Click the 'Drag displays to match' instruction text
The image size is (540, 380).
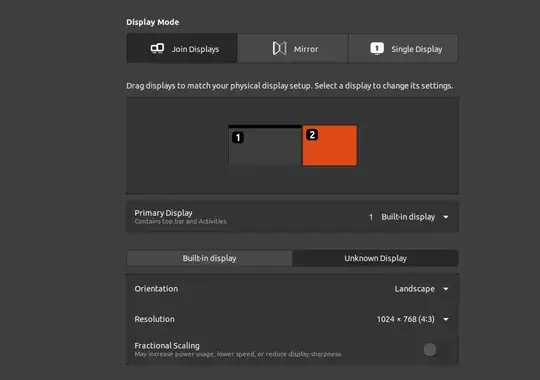coord(290,86)
